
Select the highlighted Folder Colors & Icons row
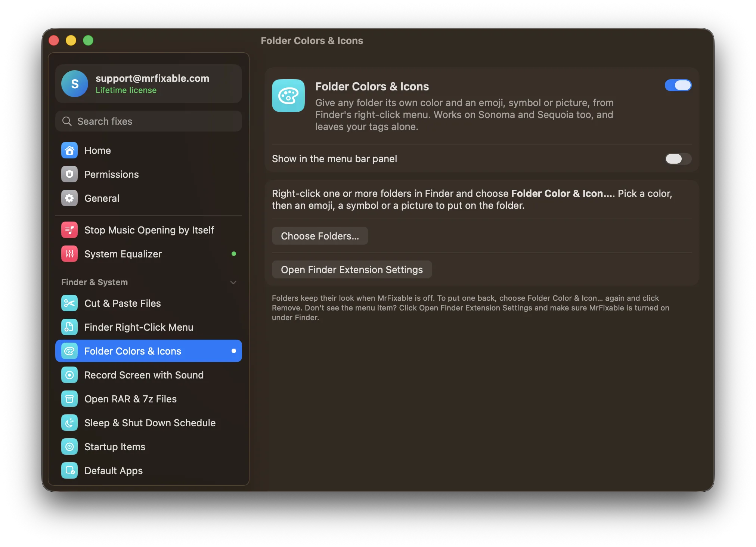coord(149,351)
